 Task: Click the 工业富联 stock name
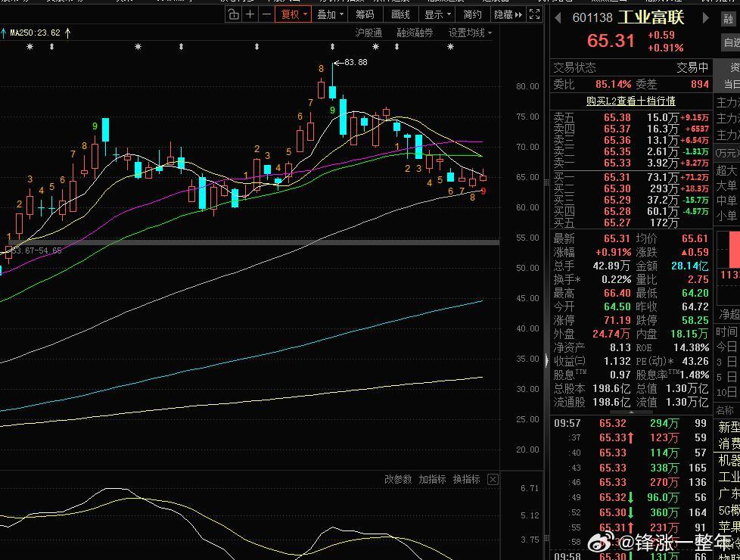point(651,17)
